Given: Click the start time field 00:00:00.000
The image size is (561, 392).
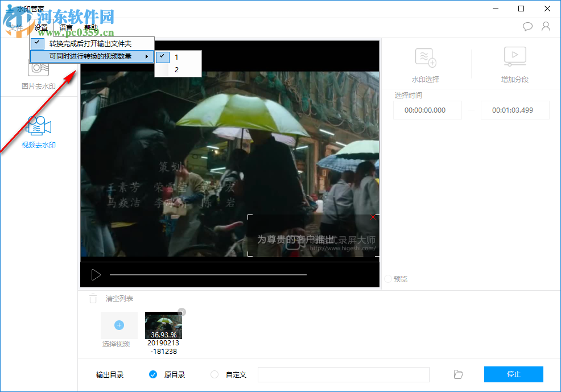Looking at the screenshot, I should (427, 110).
